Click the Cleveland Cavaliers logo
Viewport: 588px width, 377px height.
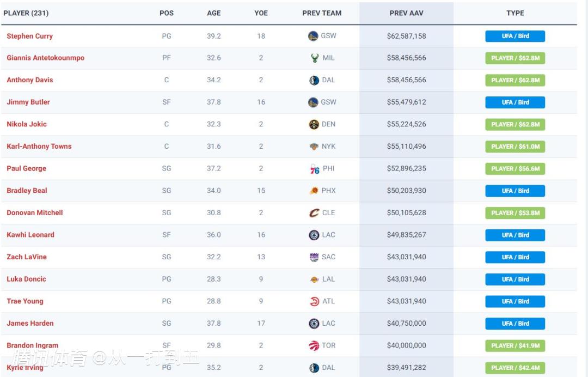(314, 213)
